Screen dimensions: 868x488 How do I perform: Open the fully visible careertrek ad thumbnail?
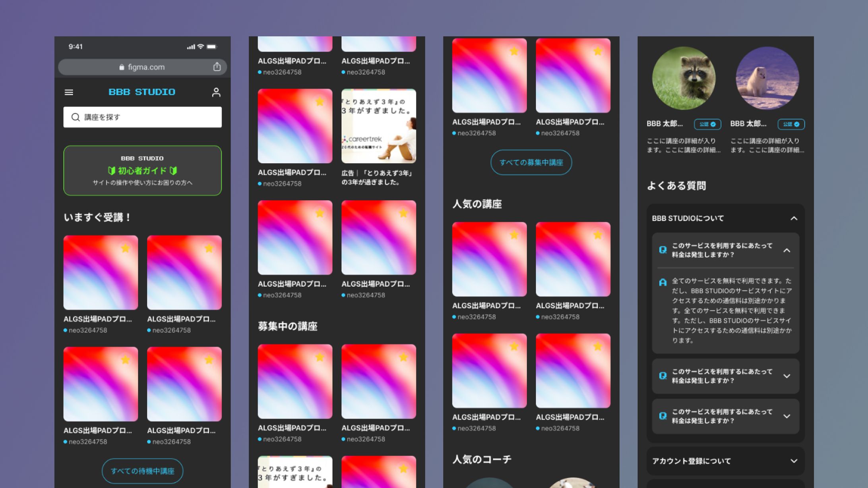click(x=379, y=126)
